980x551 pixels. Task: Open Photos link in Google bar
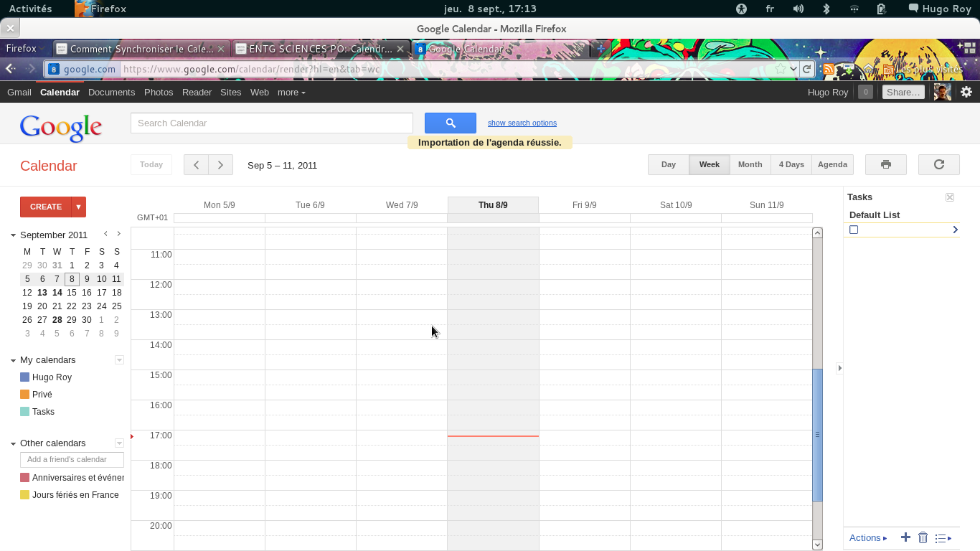159,92
